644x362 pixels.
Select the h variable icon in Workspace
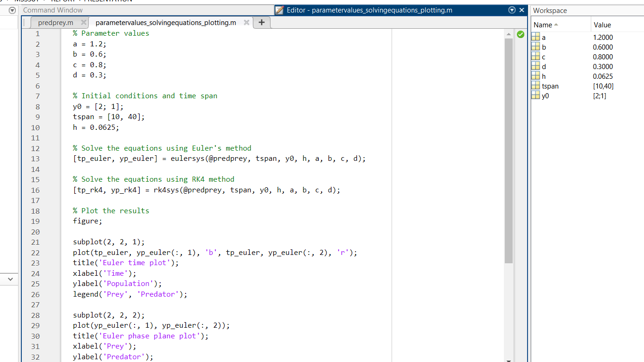[536, 76]
